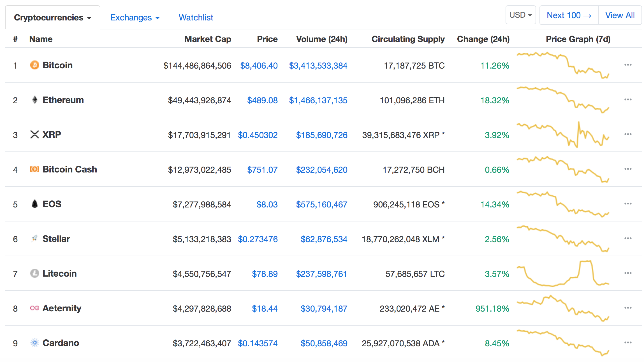Open the EOS coin page link
The width and height of the screenshot is (644, 362).
tap(52, 204)
